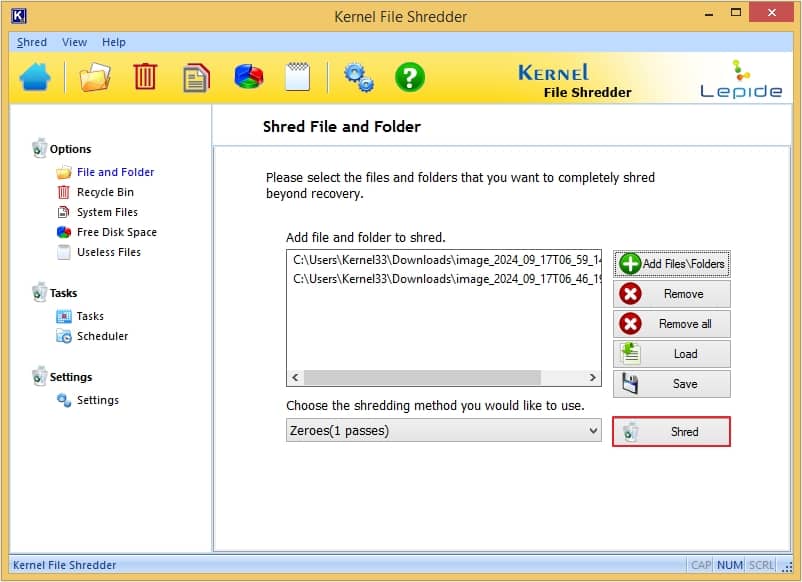This screenshot has width=802, height=582.
Task: Click the Lepide logo
Action: pyautogui.click(x=741, y=79)
